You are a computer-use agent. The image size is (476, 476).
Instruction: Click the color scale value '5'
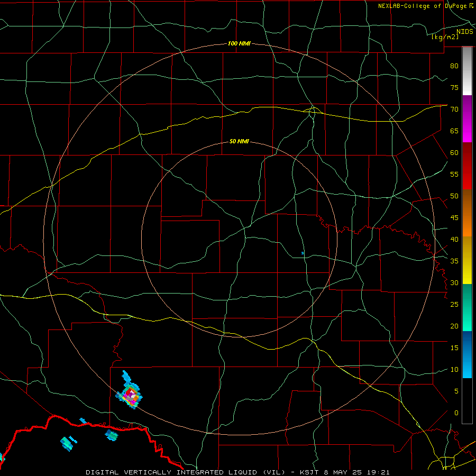(x=456, y=391)
